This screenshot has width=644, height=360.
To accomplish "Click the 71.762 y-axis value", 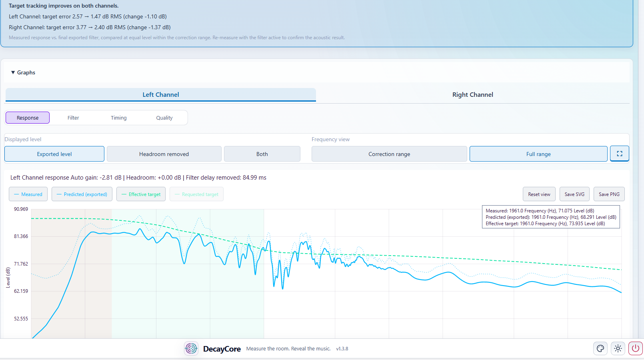I will (x=21, y=264).
